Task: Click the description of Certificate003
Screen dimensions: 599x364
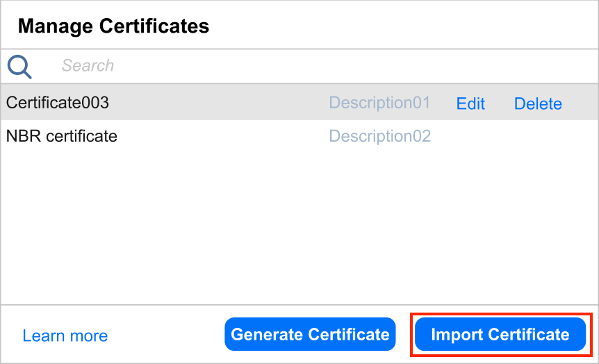Action: pos(379,103)
